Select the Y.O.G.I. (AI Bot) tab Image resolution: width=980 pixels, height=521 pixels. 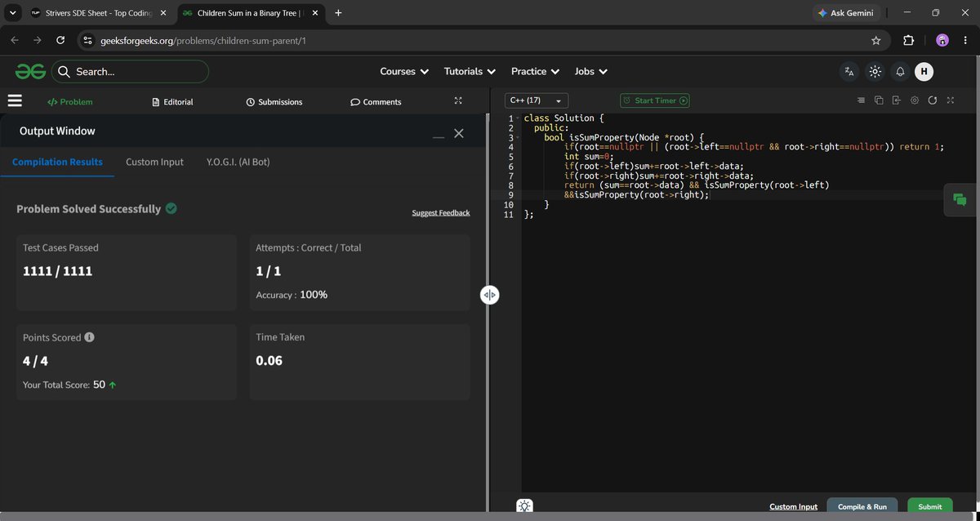click(238, 162)
